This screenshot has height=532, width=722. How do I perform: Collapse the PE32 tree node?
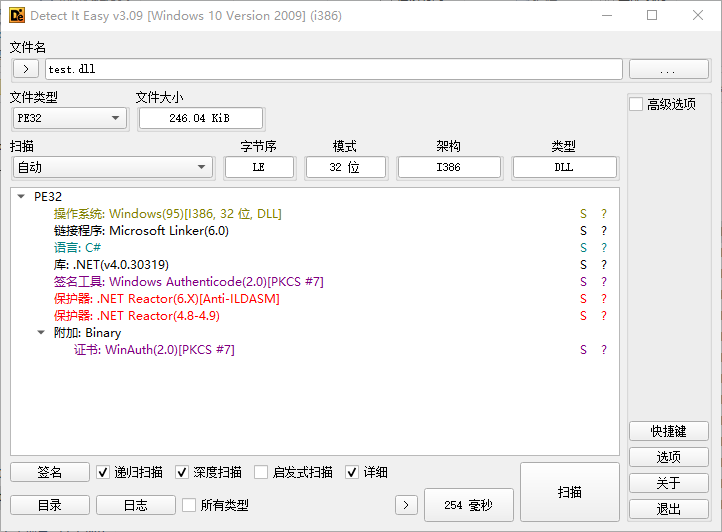pos(21,197)
